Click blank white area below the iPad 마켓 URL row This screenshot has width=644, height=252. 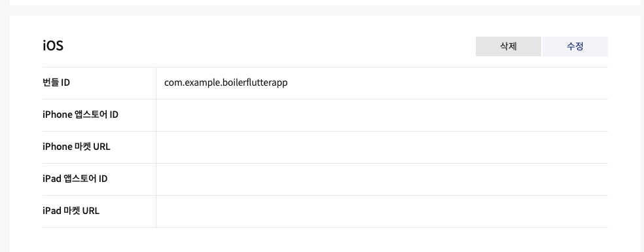point(325,240)
